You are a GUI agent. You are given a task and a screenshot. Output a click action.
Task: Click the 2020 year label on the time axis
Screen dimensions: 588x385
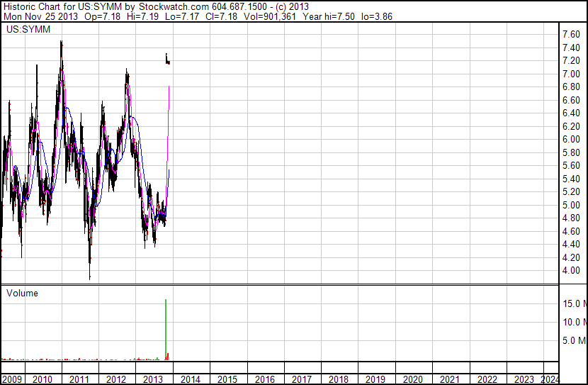point(413,379)
